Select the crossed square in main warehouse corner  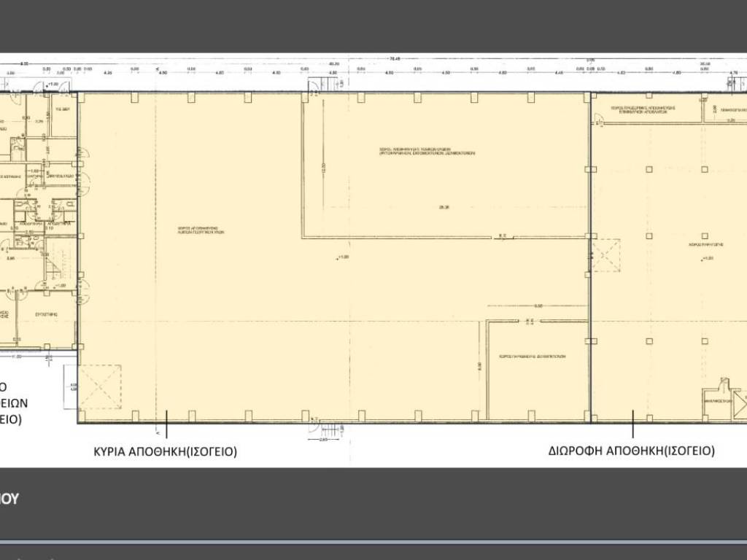99,387
